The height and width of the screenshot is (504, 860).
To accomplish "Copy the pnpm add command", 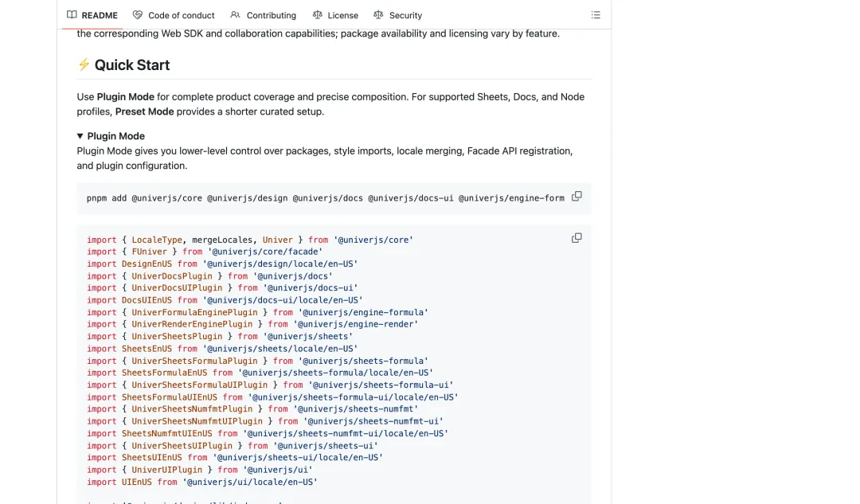I will pos(577,197).
